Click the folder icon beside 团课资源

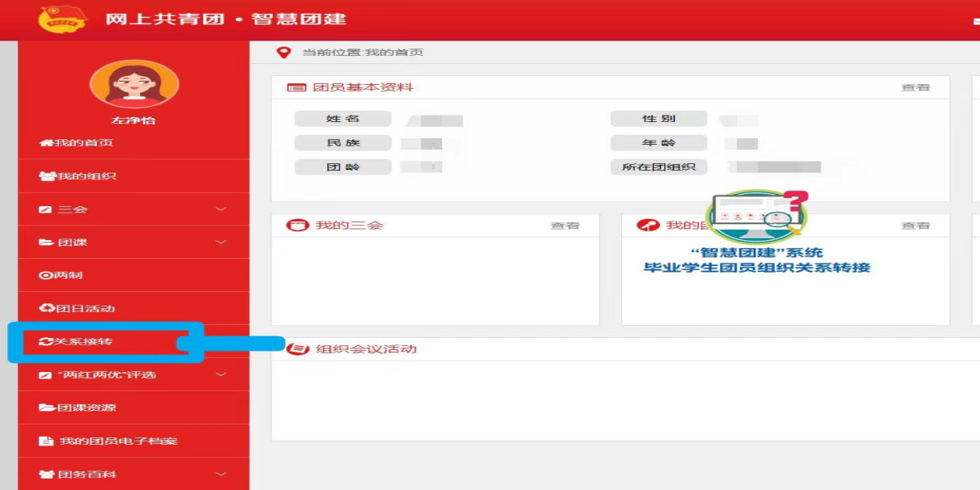[47, 408]
